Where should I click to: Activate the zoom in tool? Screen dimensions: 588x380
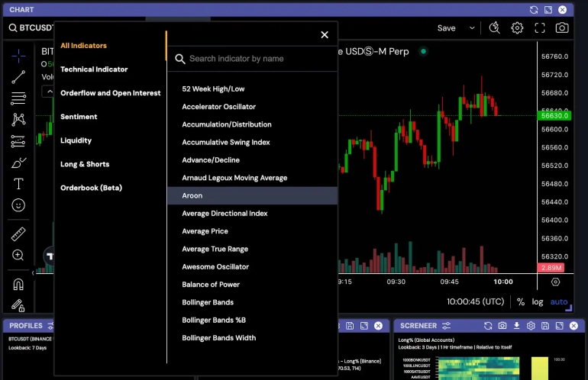(18, 256)
